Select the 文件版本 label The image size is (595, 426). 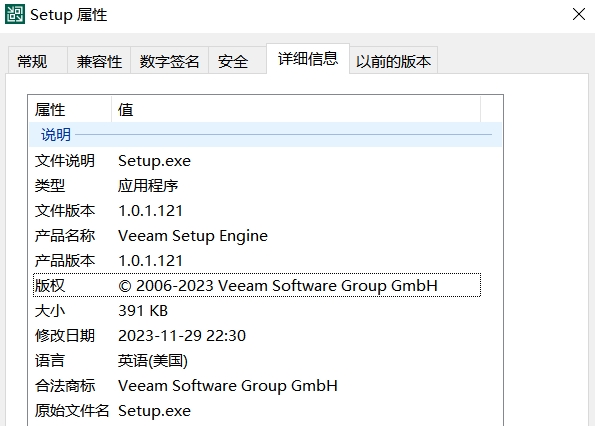(65, 211)
